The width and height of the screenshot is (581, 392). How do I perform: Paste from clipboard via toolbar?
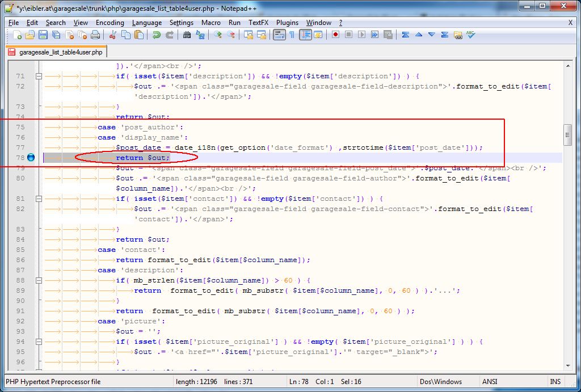139,35
